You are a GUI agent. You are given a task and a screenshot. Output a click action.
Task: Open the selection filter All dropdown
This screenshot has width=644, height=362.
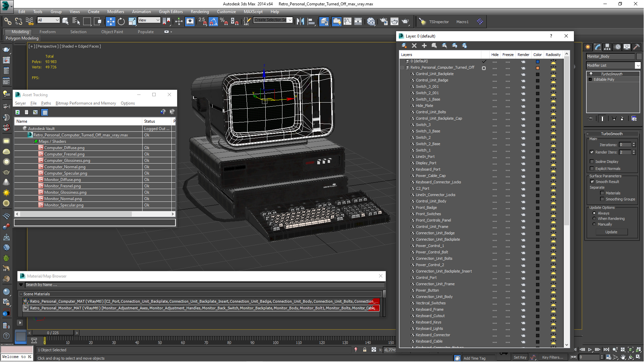tap(57, 20)
